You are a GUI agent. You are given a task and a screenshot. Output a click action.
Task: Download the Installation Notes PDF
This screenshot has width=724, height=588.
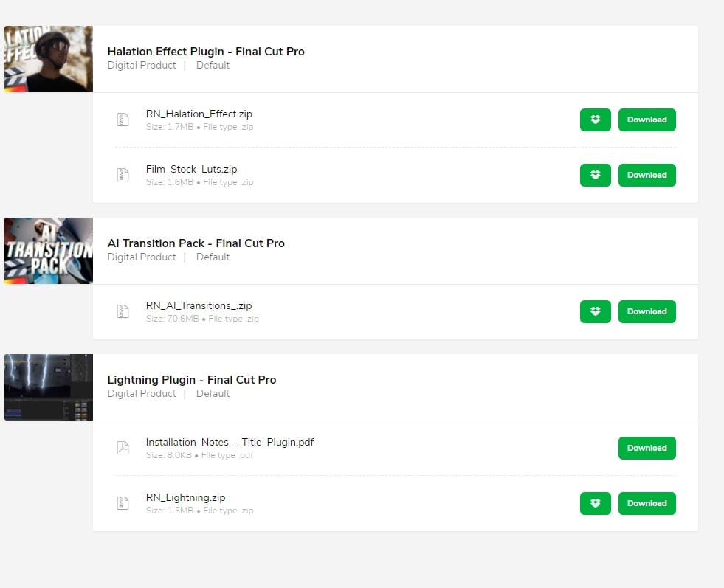[x=647, y=448]
